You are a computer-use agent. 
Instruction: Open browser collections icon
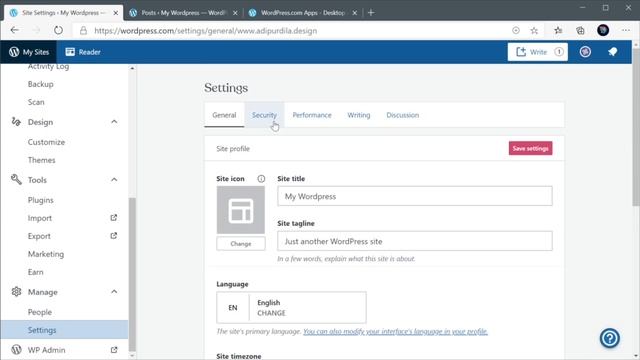tap(580, 30)
